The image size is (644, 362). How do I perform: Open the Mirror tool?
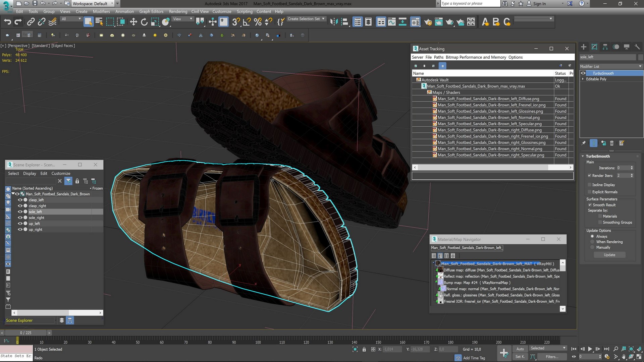point(334,22)
